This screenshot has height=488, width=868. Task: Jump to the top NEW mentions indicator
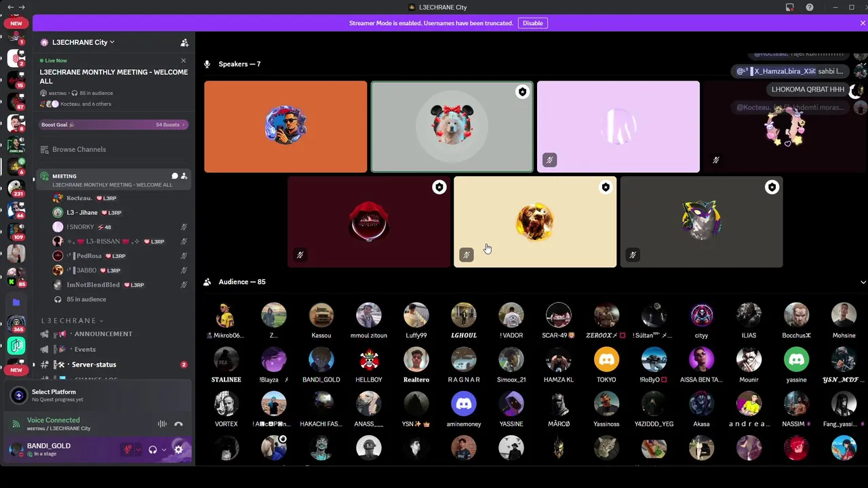tap(16, 23)
